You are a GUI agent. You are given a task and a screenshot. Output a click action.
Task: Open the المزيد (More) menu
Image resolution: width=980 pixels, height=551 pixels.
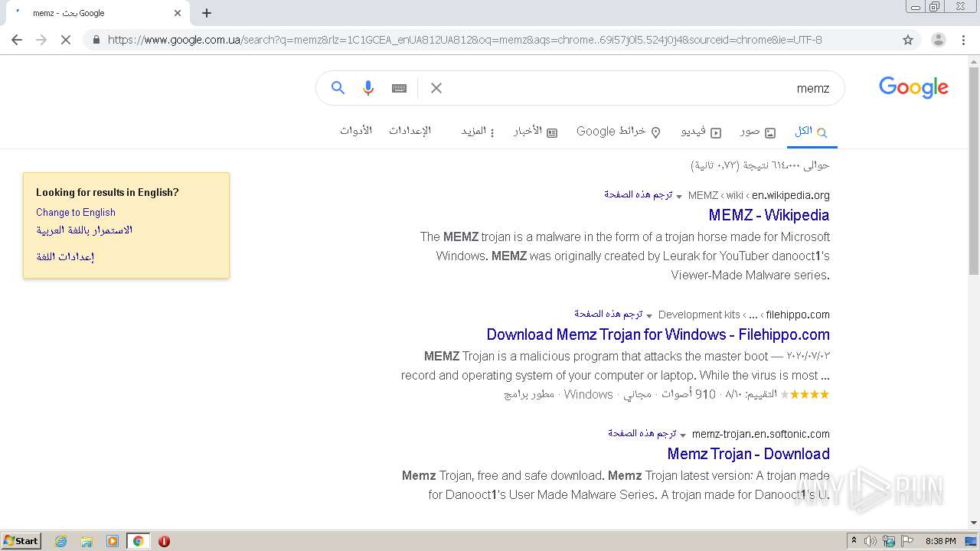tap(478, 132)
